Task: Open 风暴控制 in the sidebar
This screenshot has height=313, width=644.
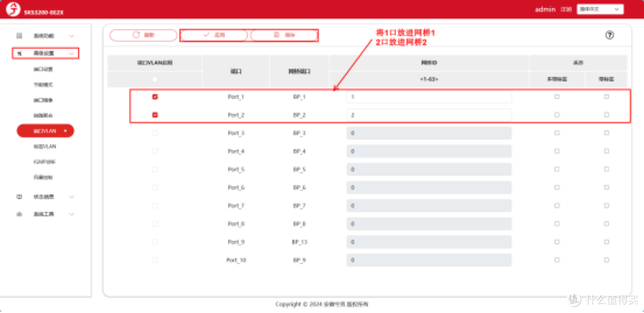Action: (43, 178)
